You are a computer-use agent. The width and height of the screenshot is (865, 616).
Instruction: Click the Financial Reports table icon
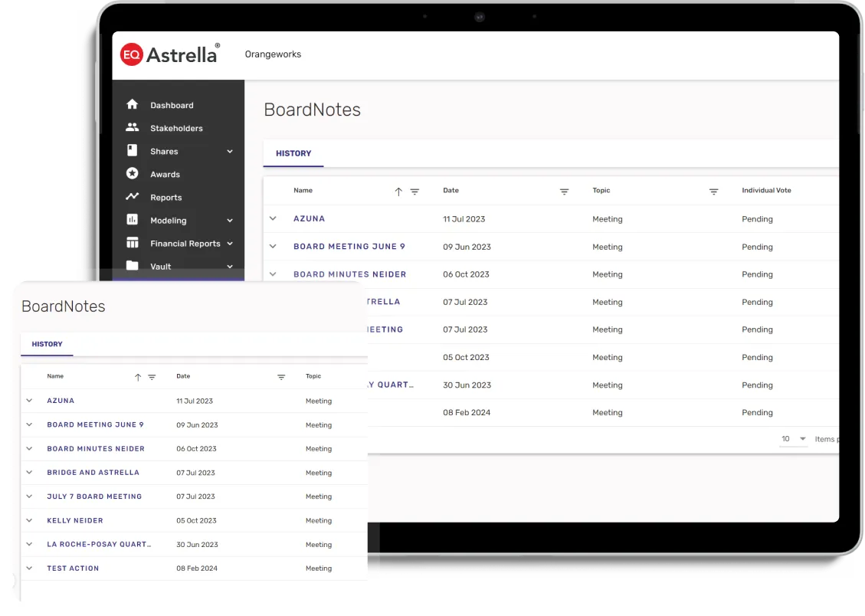coord(133,243)
